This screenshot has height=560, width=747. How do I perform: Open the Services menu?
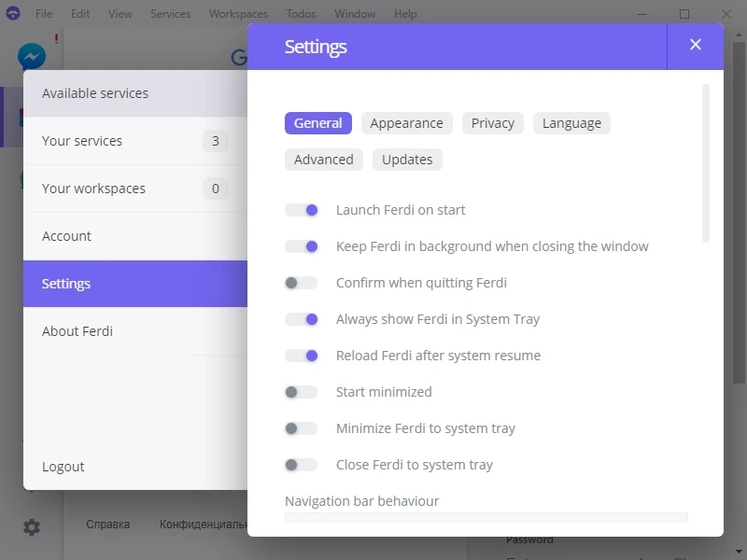click(171, 14)
